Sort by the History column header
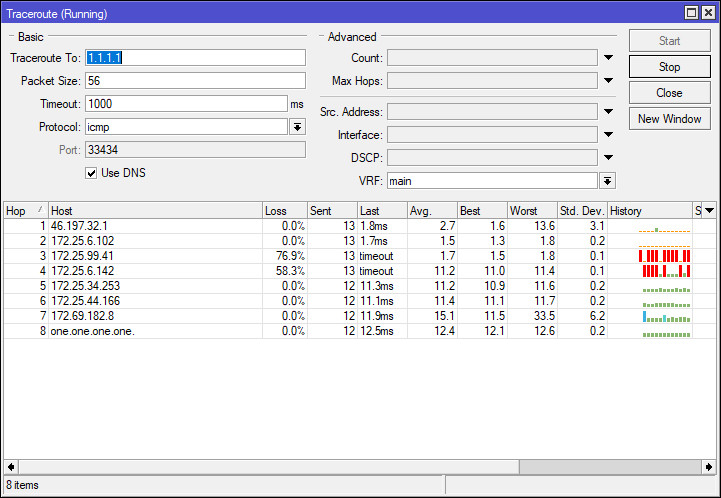This screenshot has height=498, width=721. [650, 211]
